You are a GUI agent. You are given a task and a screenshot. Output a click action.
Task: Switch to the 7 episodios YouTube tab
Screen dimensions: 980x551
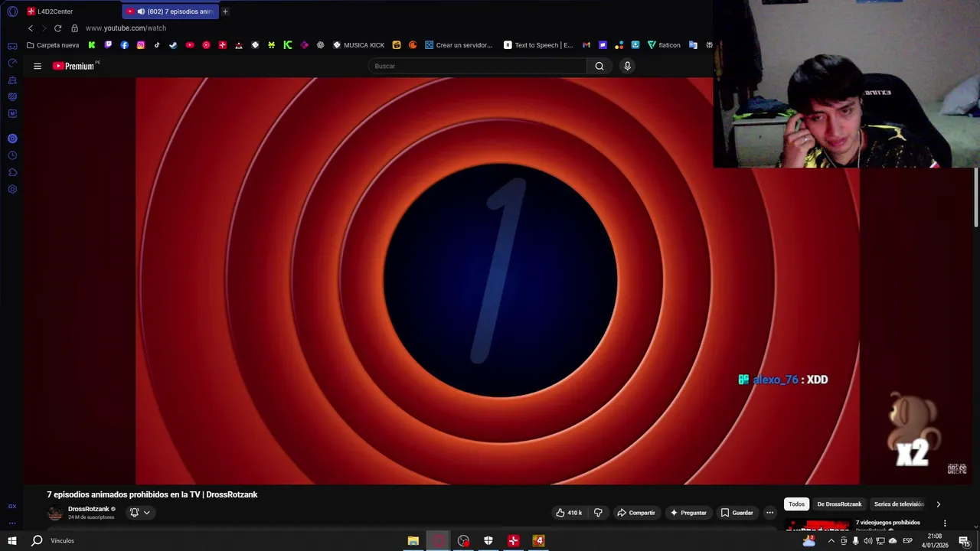(x=170, y=11)
